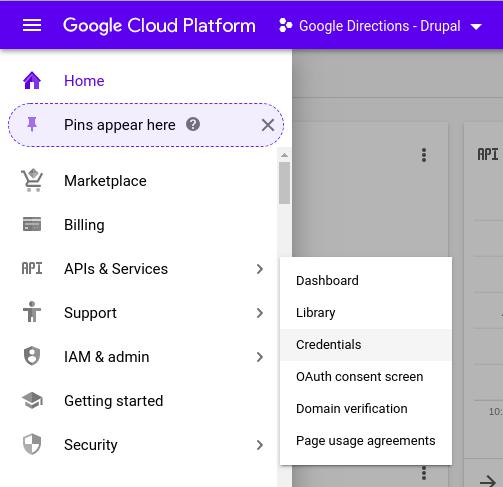503x487 pixels.
Task: Dismiss the Pins appear here banner
Action: click(268, 125)
